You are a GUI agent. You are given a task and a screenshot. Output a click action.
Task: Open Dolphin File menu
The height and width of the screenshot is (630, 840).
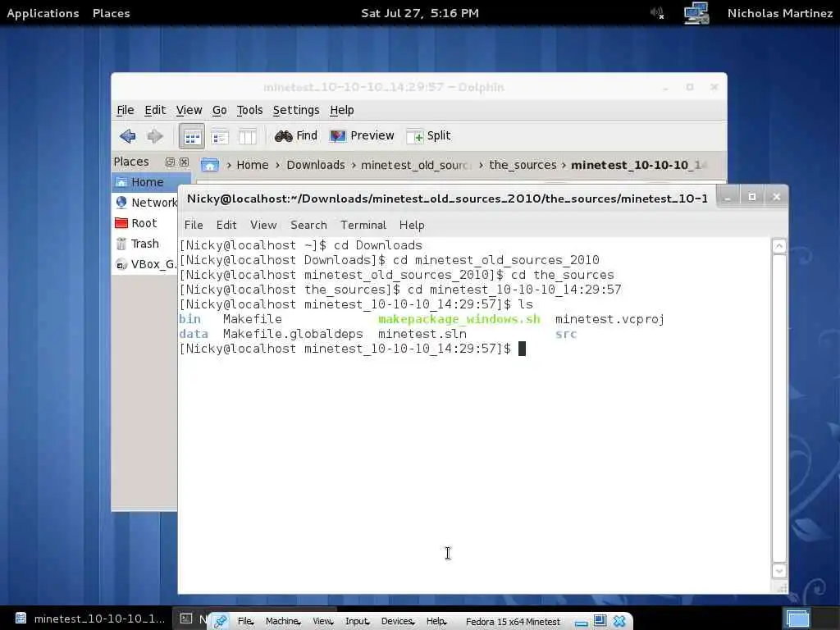pyautogui.click(x=126, y=111)
